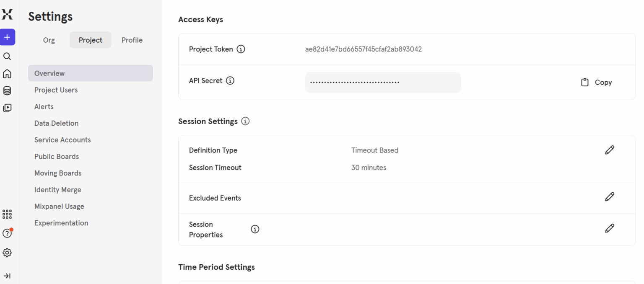Screen dimensions: 644x284
Task: Open Settings via the gear icon
Action: [x=7, y=253]
